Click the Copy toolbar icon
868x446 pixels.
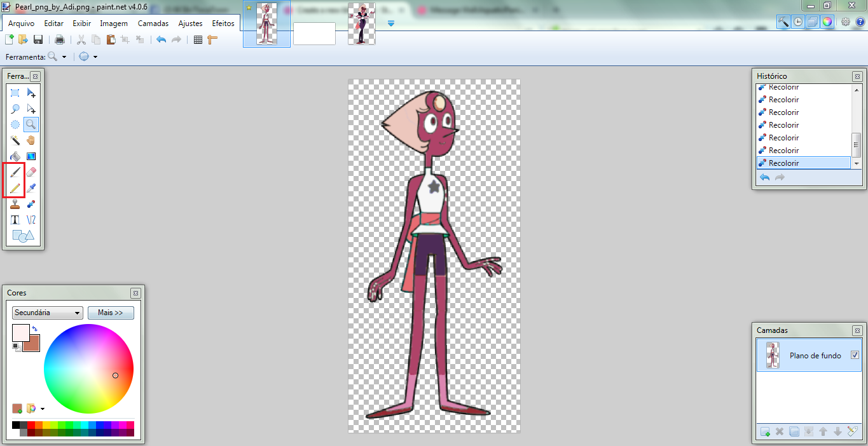coord(96,40)
